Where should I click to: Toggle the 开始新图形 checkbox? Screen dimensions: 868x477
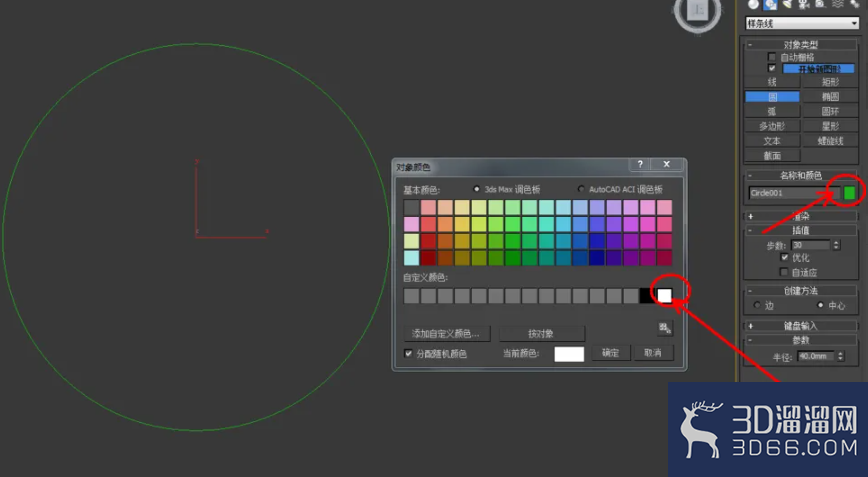click(x=772, y=69)
